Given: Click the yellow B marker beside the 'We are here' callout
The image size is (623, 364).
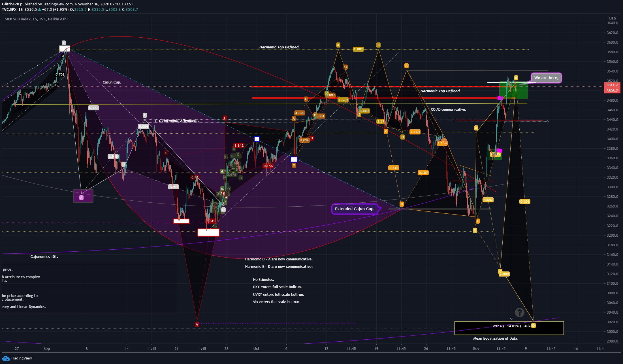Looking at the screenshot, I should coord(516,78).
